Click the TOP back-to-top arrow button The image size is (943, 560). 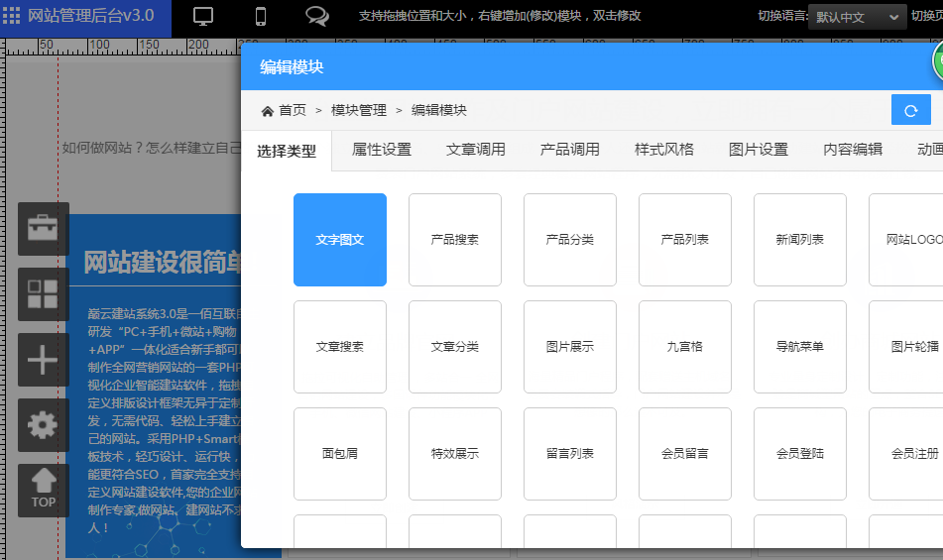[44, 491]
